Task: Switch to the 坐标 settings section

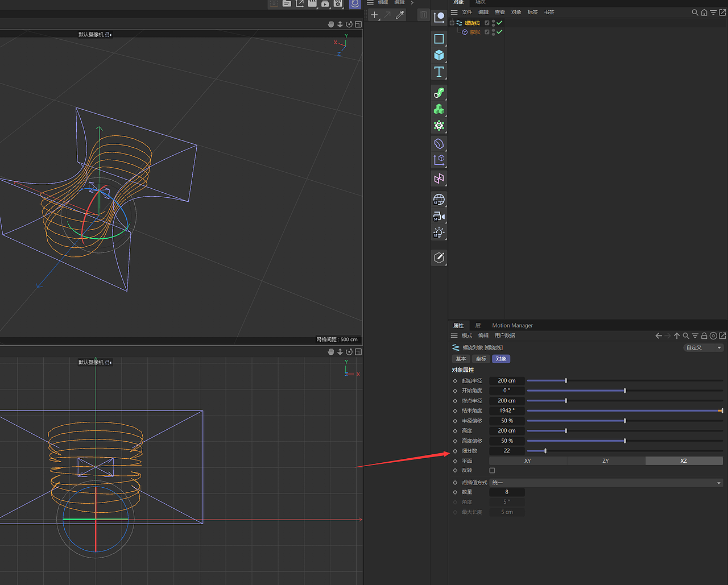Action: pos(481,359)
